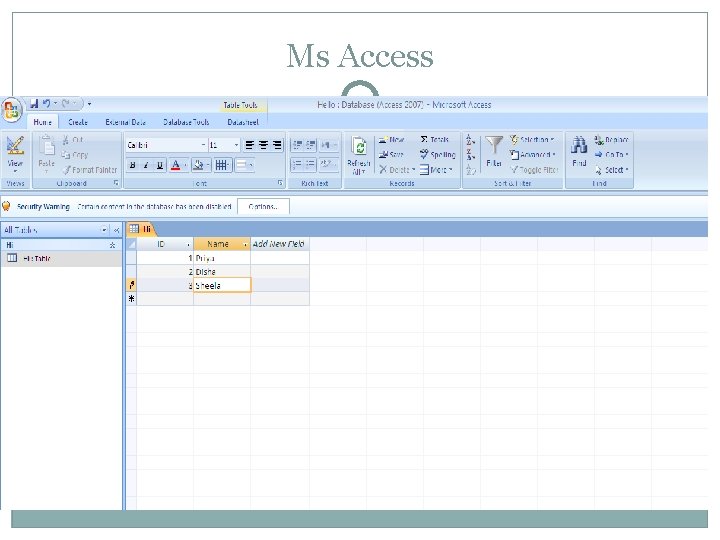
Task: Toggle underline formatting
Action: (160, 165)
